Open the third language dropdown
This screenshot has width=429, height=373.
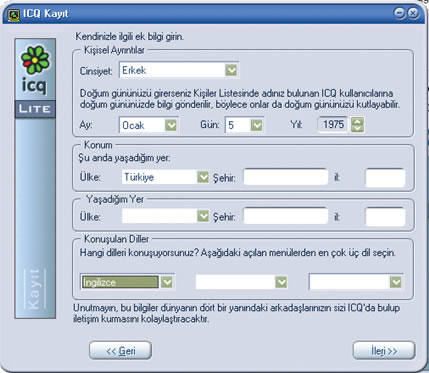(356, 282)
